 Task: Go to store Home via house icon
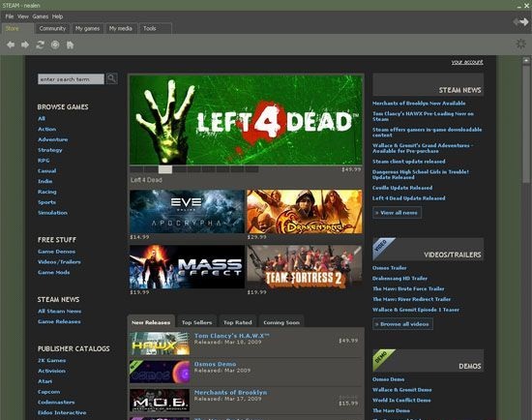pyautogui.click(x=70, y=45)
